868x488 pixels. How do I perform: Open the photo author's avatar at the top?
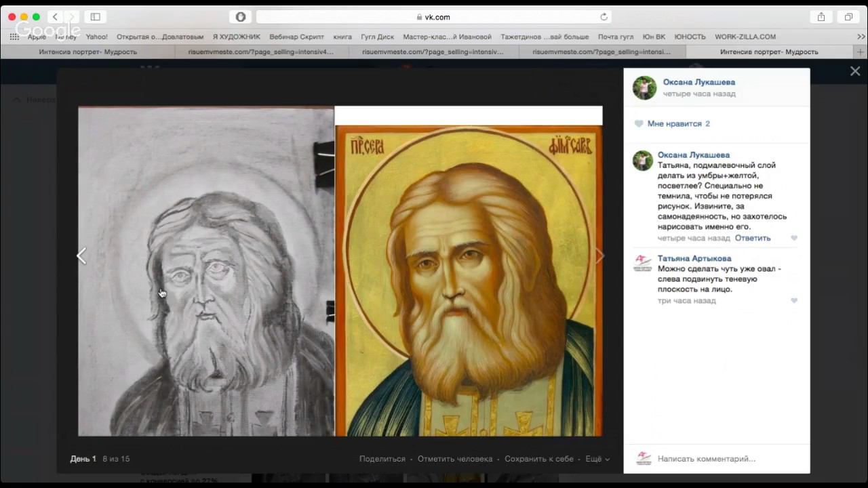644,87
